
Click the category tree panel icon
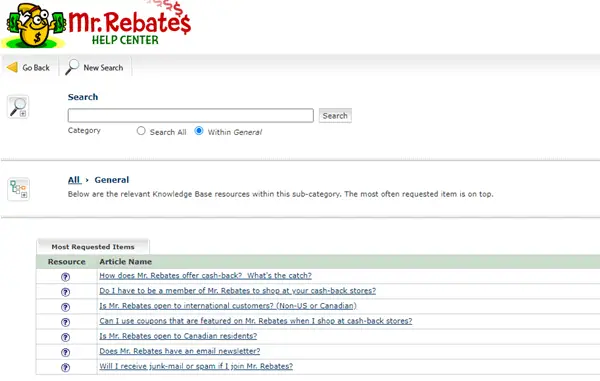pos(18,189)
